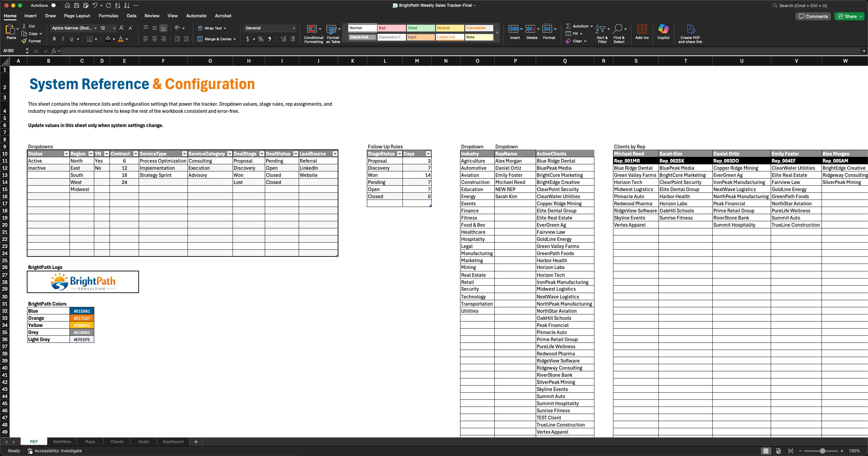
Task: Switch to the Dashboard sheet tab
Action: [173, 441]
